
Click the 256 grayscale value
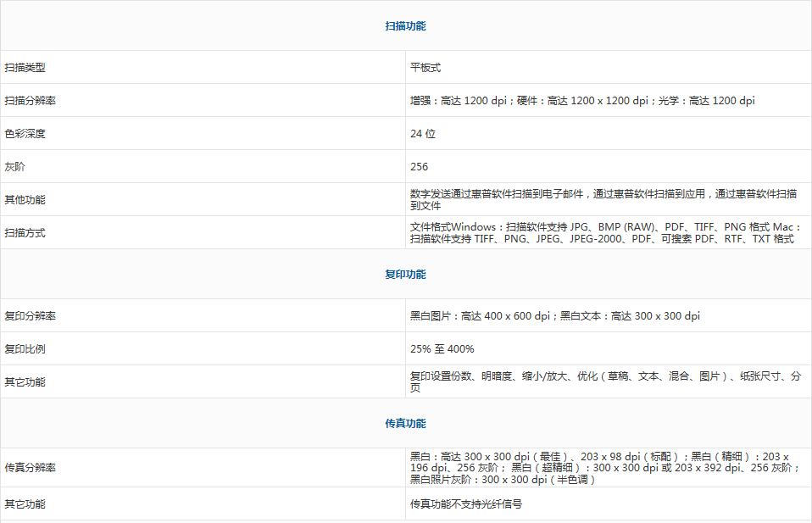pyautogui.click(x=419, y=166)
